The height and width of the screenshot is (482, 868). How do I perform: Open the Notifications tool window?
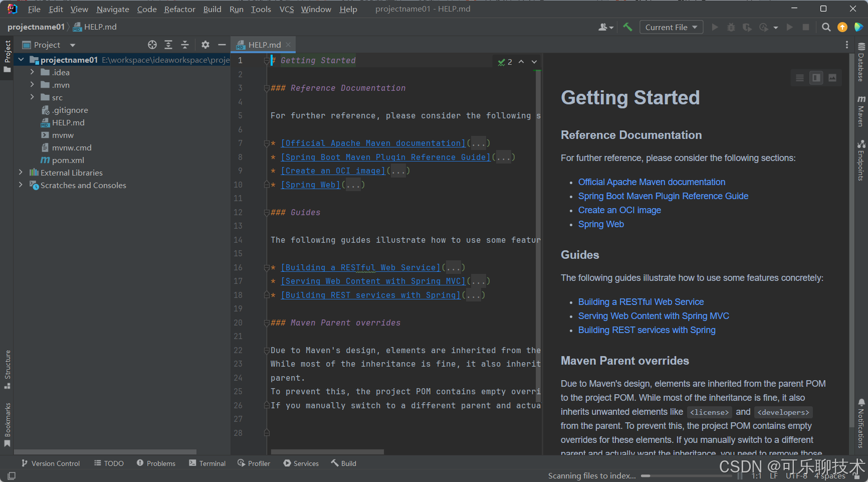coord(861,423)
